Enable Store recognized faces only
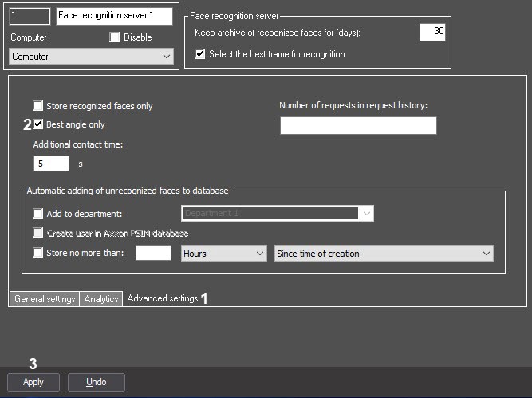The image size is (532, 398). 38,106
